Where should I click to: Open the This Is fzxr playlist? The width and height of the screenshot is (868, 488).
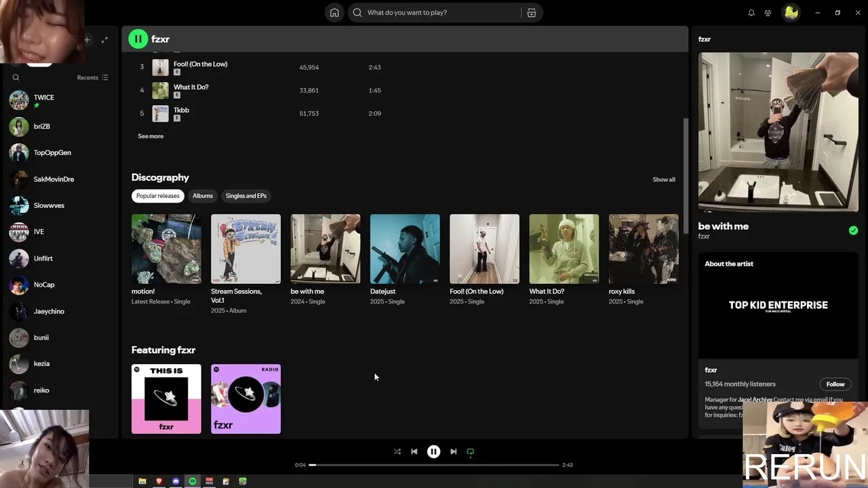click(x=166, y=399)
